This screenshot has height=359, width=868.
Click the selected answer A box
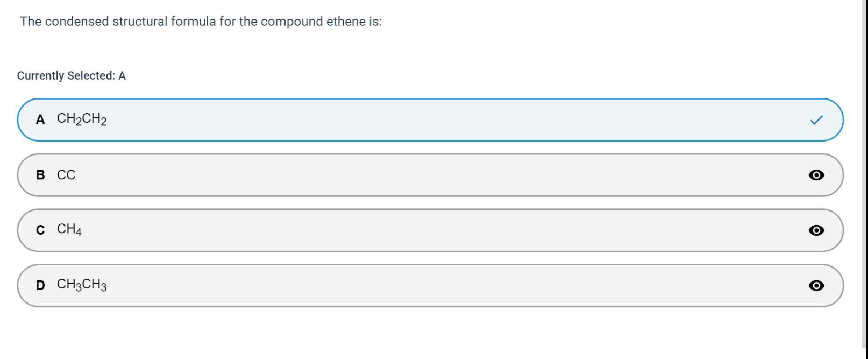tap(430, 120)
